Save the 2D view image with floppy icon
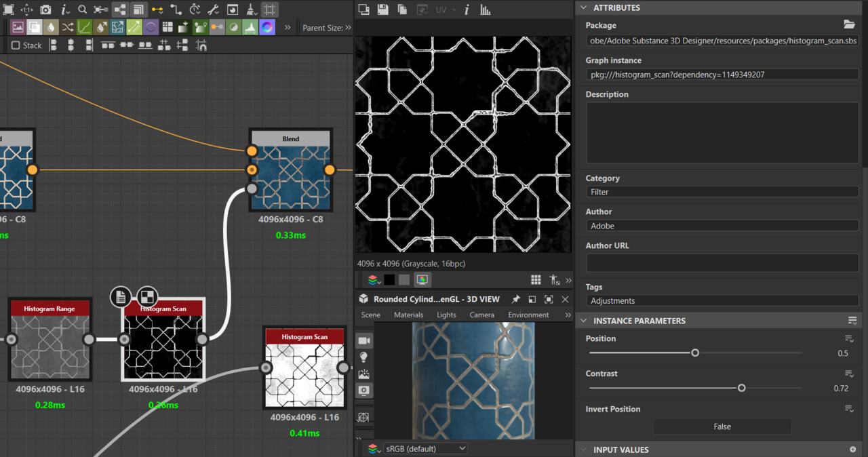The width and height of the screenshot is (868, 457). pos(383,9)
